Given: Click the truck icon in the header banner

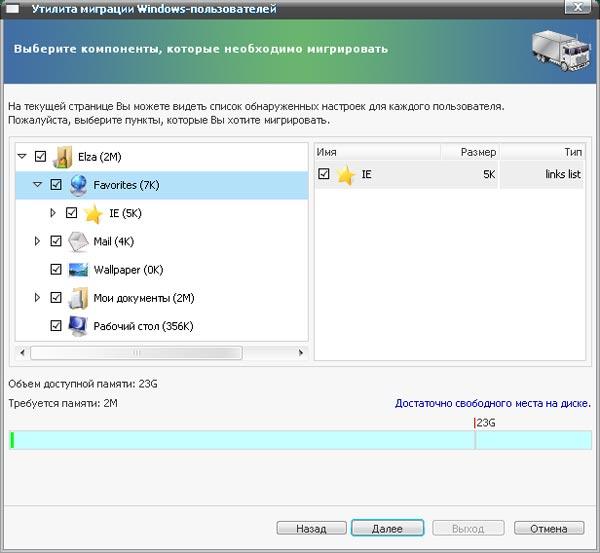Looking at the screenshot, I should [x=561, y=50].
